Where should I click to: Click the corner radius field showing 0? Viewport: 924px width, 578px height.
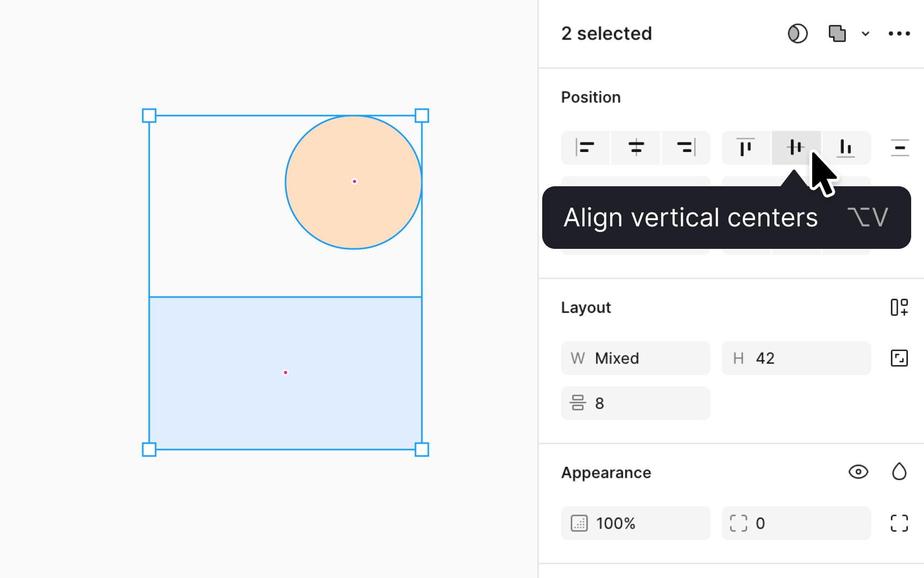click(796, 523)
